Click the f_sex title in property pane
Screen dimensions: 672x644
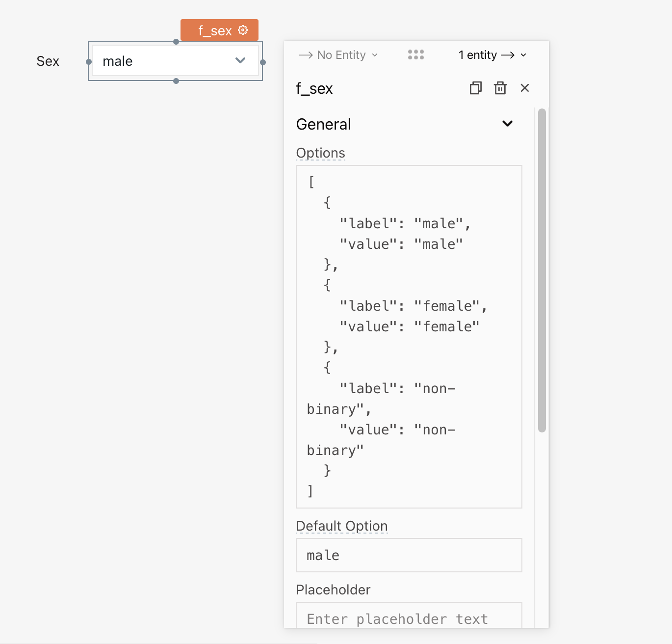(314, 88)
